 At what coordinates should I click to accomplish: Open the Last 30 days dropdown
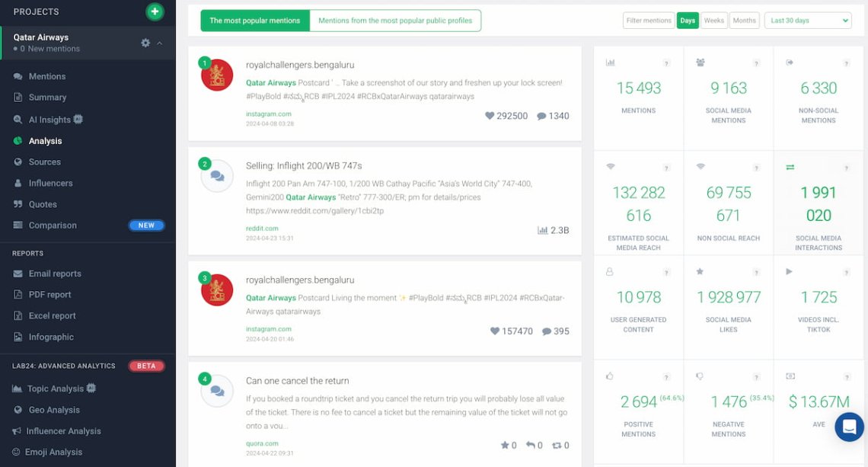(808, 21)
